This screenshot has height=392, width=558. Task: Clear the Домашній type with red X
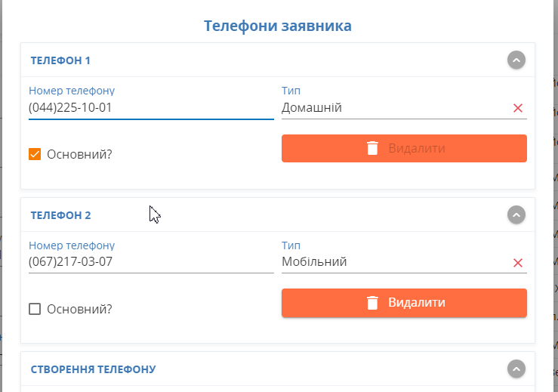518,108
